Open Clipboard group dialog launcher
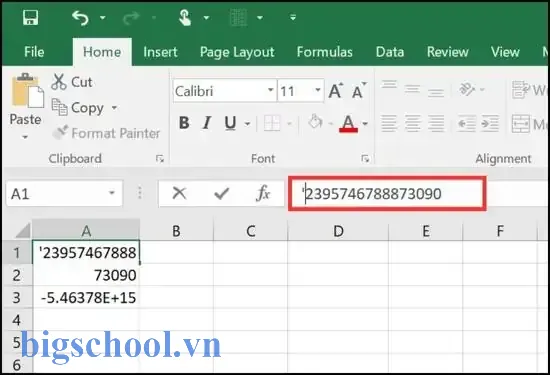The width and height of the screenshot is (550, 375). point(160,159)
